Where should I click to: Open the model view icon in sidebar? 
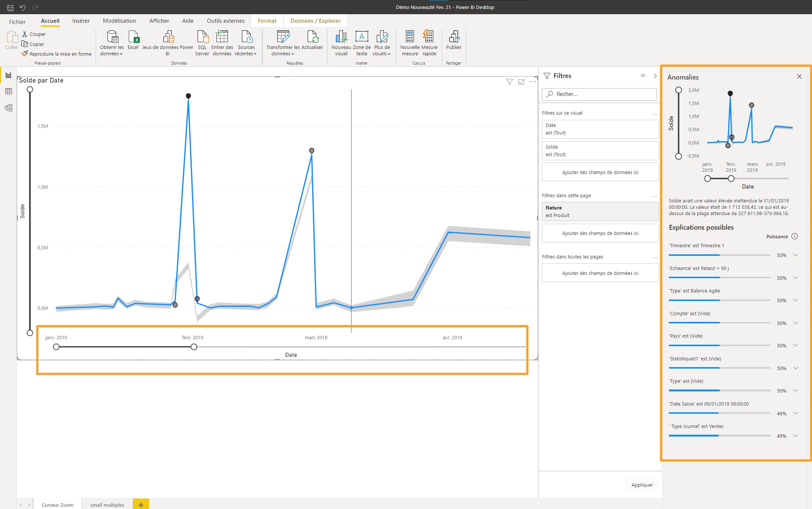pyautogui.click(x=9, y=108)
